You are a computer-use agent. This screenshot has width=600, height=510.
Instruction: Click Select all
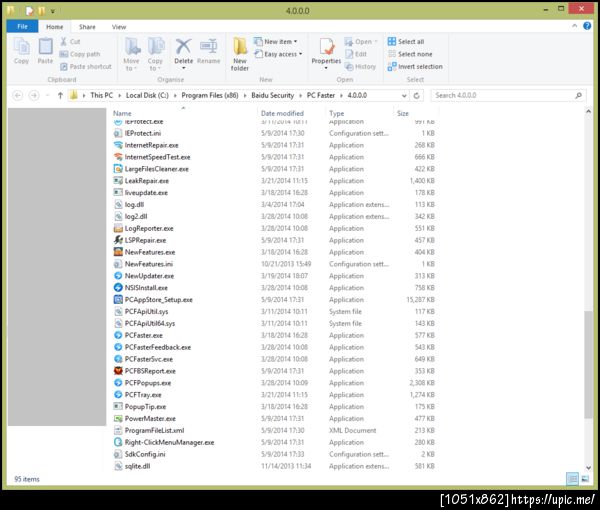[406, 41]
